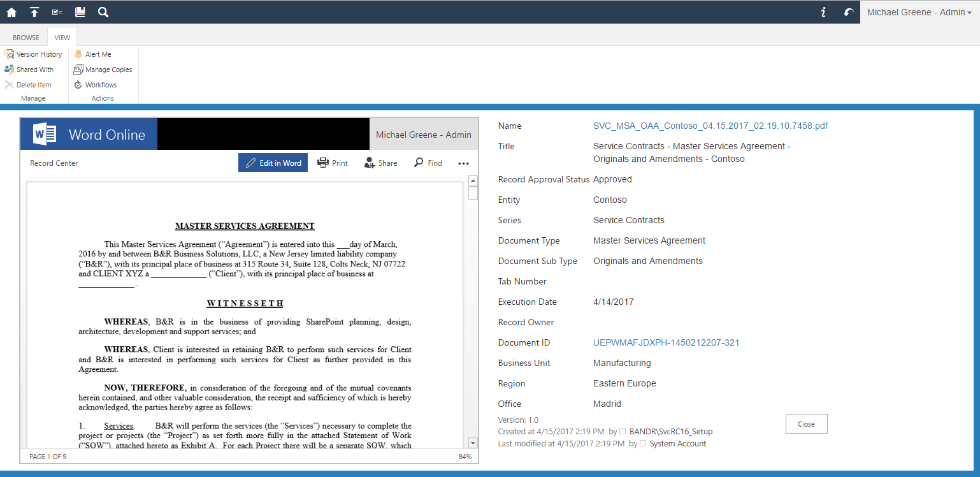
Task: Click the document scrollbar thumb
Action: tap(473, 193)
